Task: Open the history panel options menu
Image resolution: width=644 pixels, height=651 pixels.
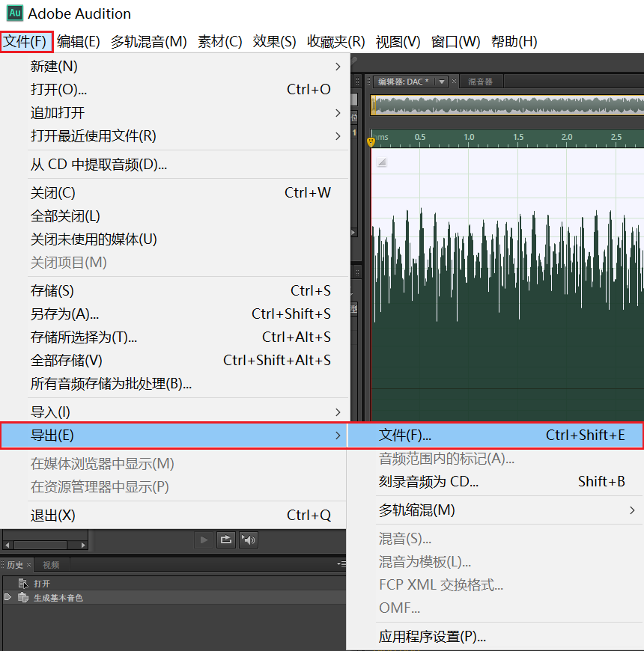Action: click(341, 563)
